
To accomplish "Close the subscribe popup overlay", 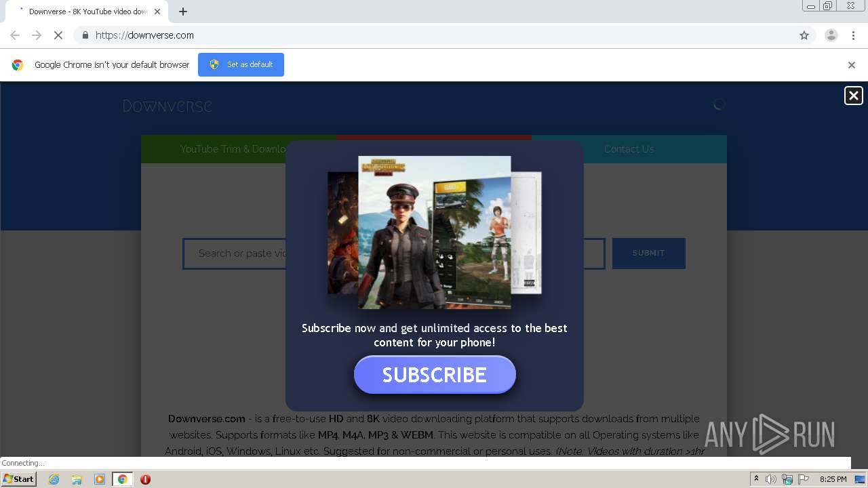I will point(854,96).
